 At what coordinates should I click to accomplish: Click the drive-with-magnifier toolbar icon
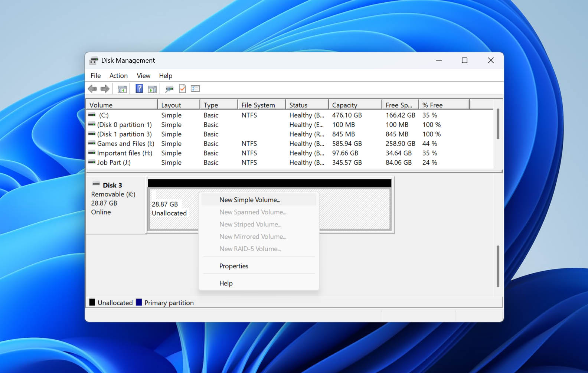pos(169,89)
